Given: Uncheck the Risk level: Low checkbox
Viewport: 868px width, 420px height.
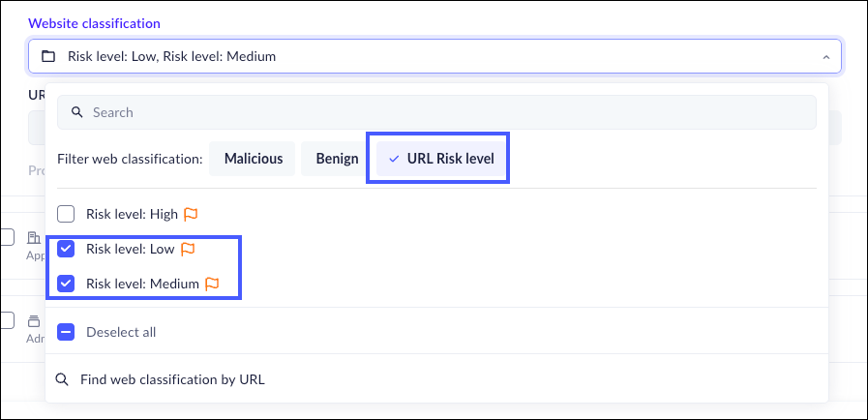Looking at the screenshot, I should click(x=66, y=250).
